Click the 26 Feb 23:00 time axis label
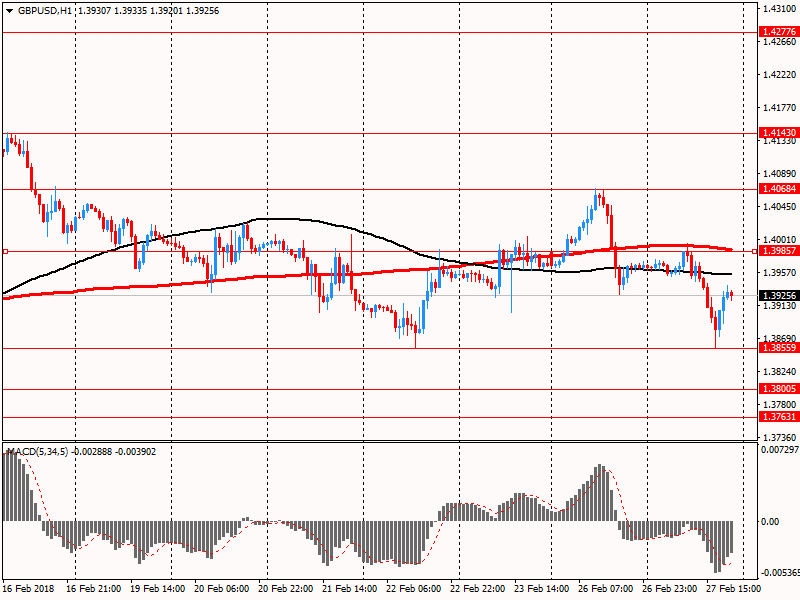800x600 pixels. click(x=669, y=589)
